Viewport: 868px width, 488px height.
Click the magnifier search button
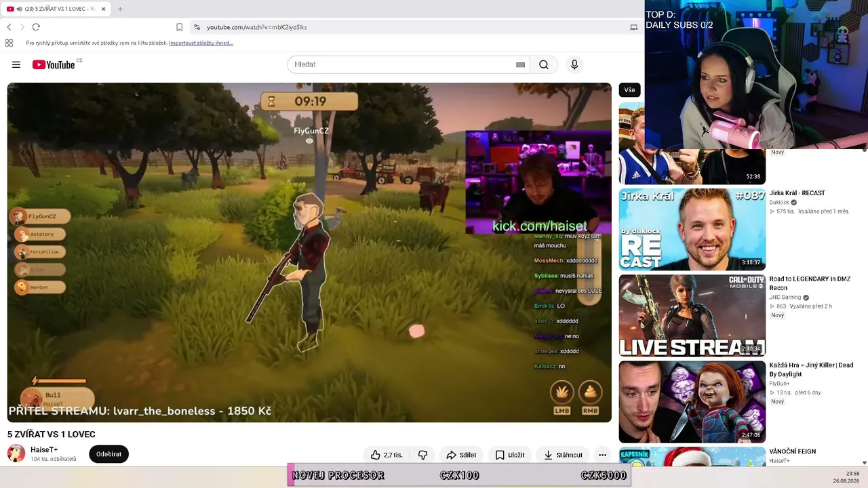(x=544, y=64)
